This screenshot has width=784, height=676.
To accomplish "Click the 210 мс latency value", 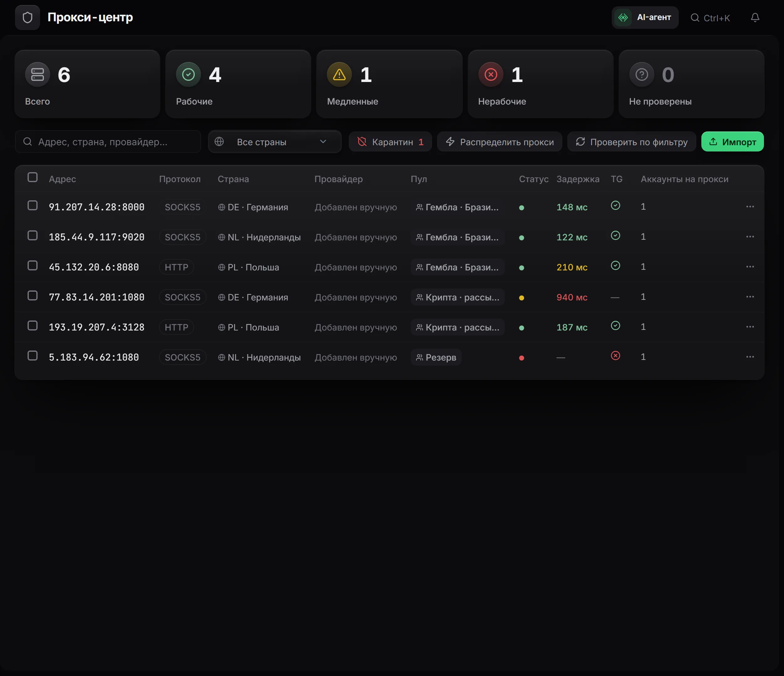I will pos(572,268).
